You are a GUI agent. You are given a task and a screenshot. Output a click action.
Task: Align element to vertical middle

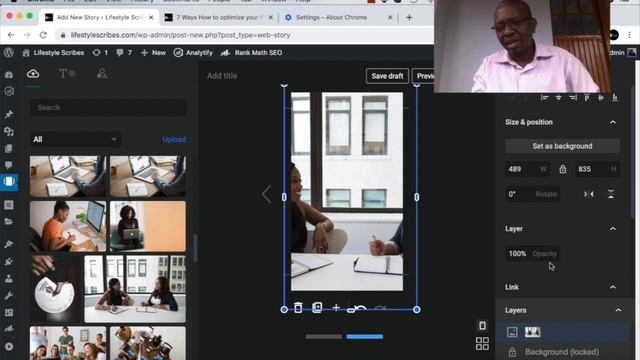pos(600,98)
